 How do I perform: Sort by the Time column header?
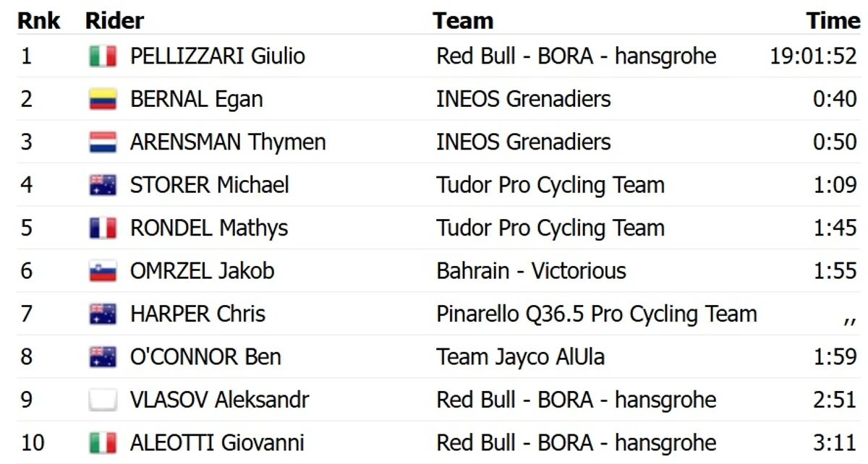click(833, 20)
